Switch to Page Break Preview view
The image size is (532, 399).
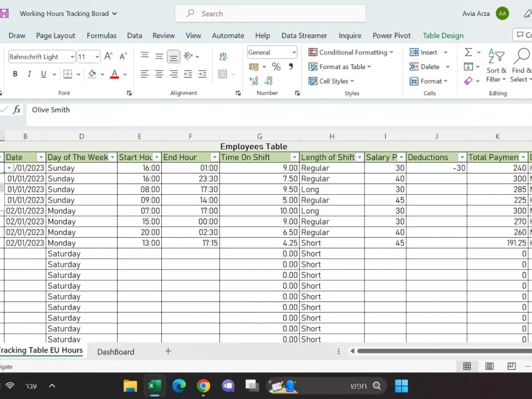511,366
